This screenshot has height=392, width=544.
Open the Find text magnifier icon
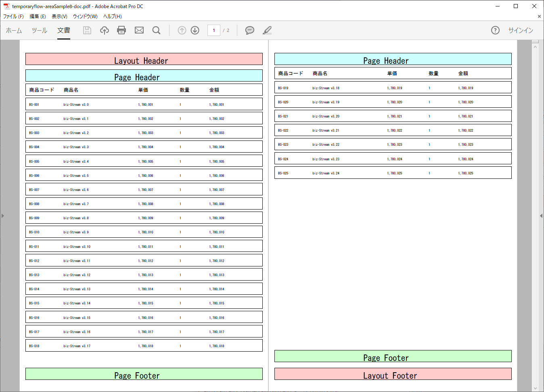pos(157,30)
